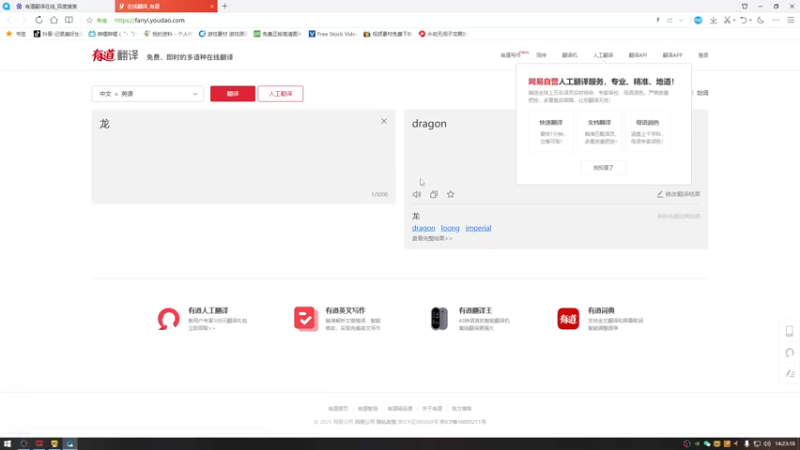Open 有道翻译王 device promo
The image size is (800, 450).
click(470, 319)
